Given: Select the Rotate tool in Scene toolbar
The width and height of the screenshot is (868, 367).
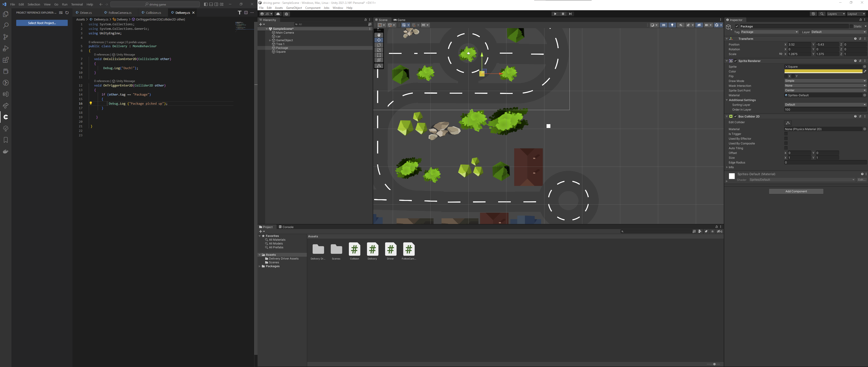Looking at the screenshot, I should (379, 45).
